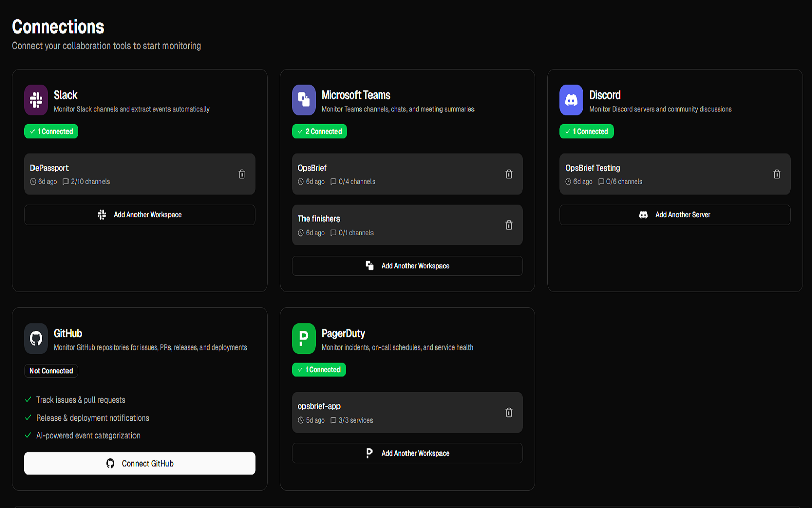The height and width of the screenshot is (508, 812).
Task: Click the 1 Connected badge on Slack
Action: point(51,131)
